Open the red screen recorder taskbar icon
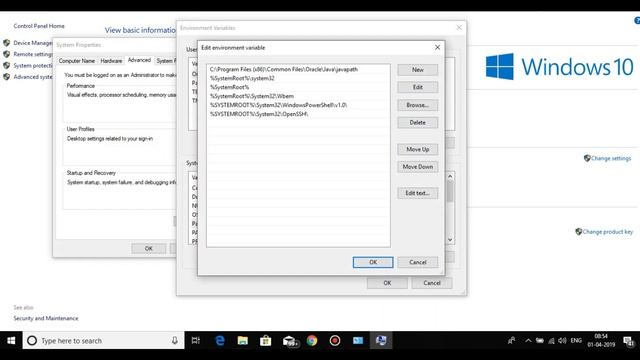 [335, 340]
